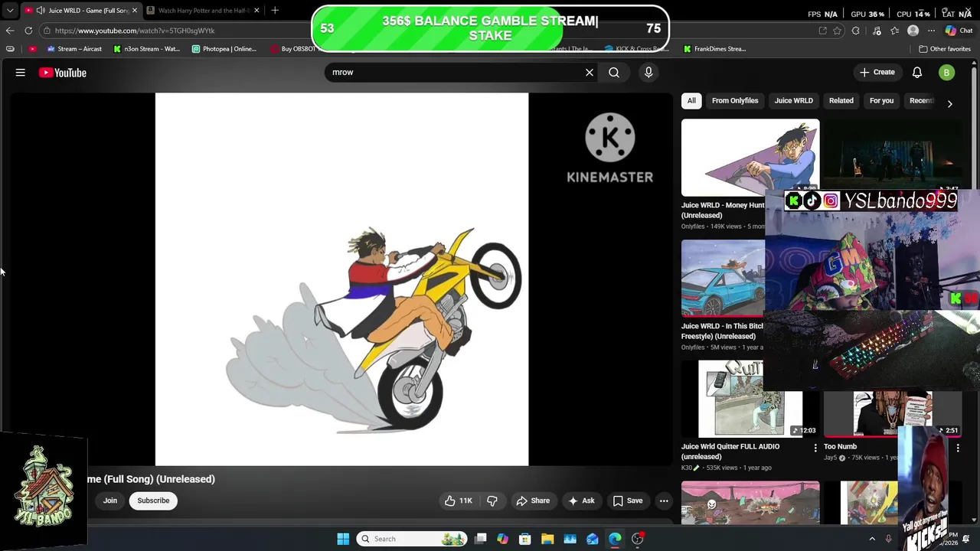Select the From Onlyfiles chip
The image size is (980, 551).
(x=735, y=100)
